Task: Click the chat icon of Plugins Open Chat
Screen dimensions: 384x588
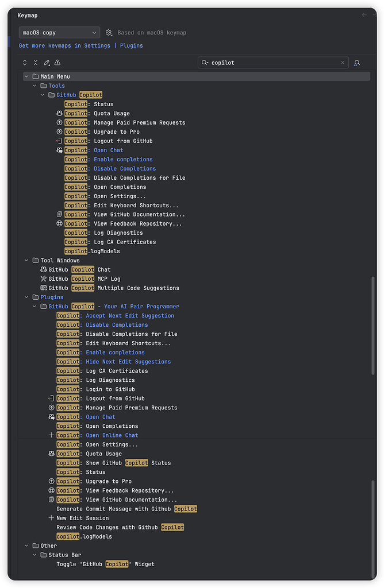Action: click(51, 417)
